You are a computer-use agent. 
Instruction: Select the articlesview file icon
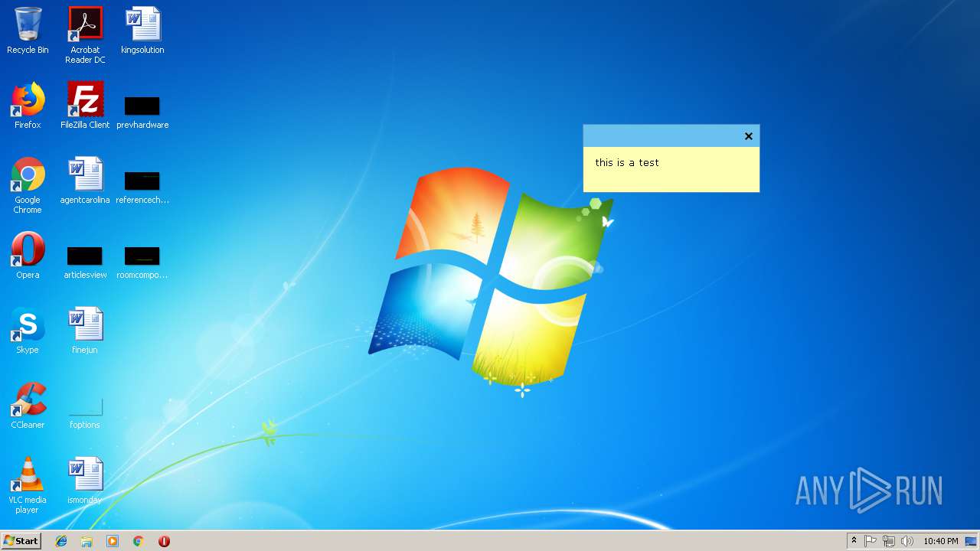[x=85, y=262]
